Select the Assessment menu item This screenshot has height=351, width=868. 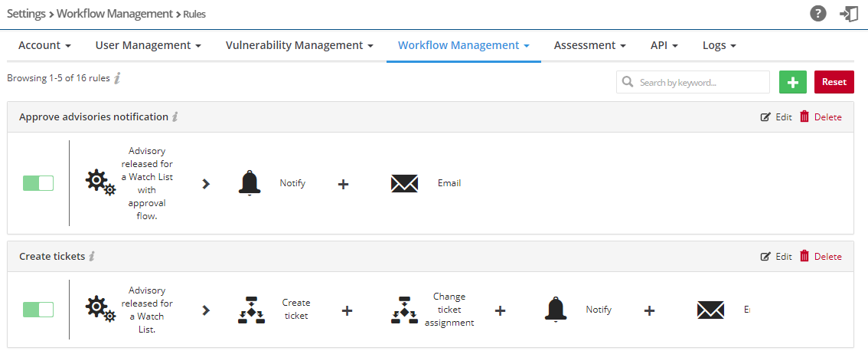589,45
